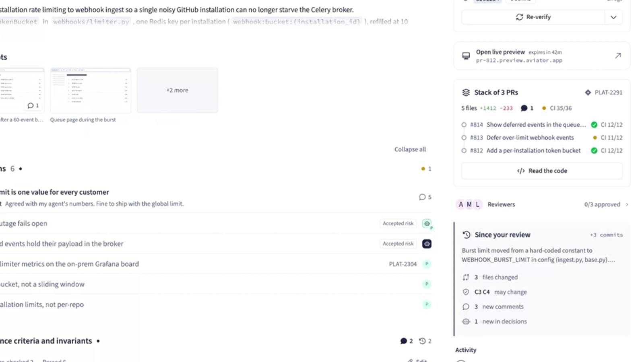
Task: Click reviewer avatar L
Action: tap(478, 204)
